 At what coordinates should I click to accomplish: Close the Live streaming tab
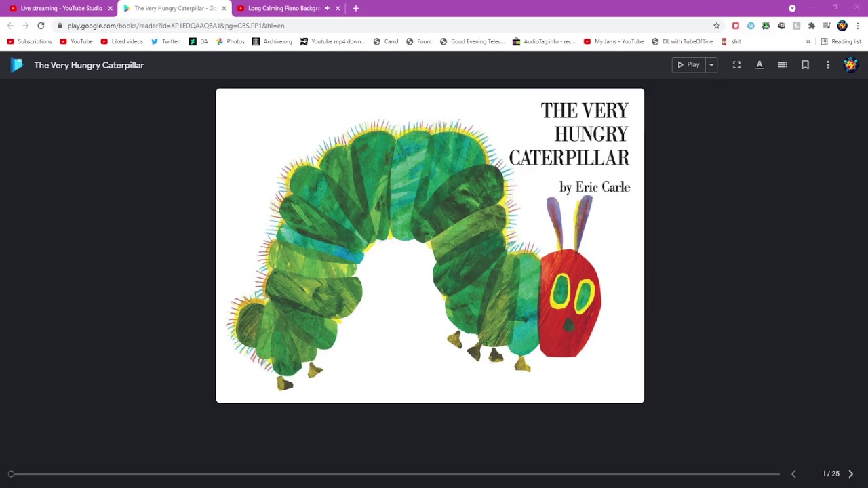point(110,9)
